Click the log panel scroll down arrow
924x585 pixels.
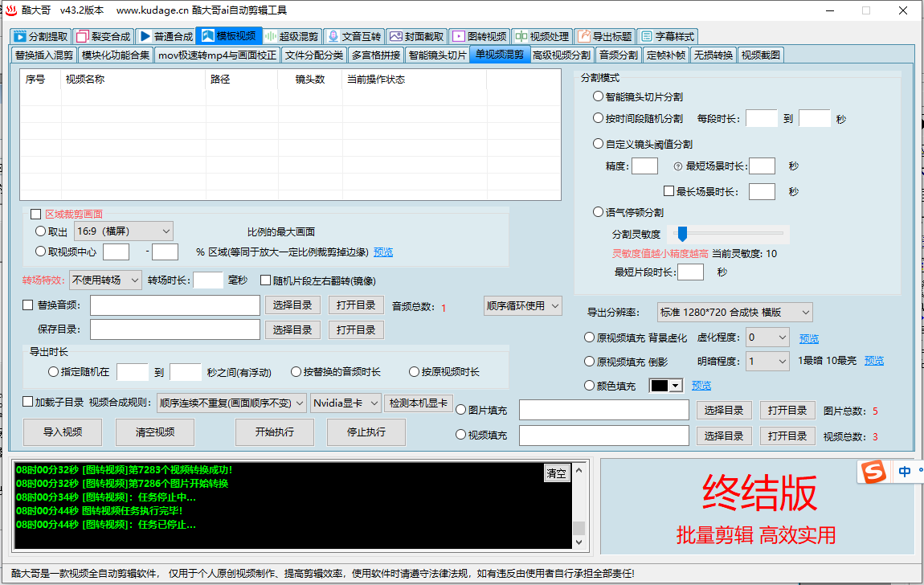579,542
